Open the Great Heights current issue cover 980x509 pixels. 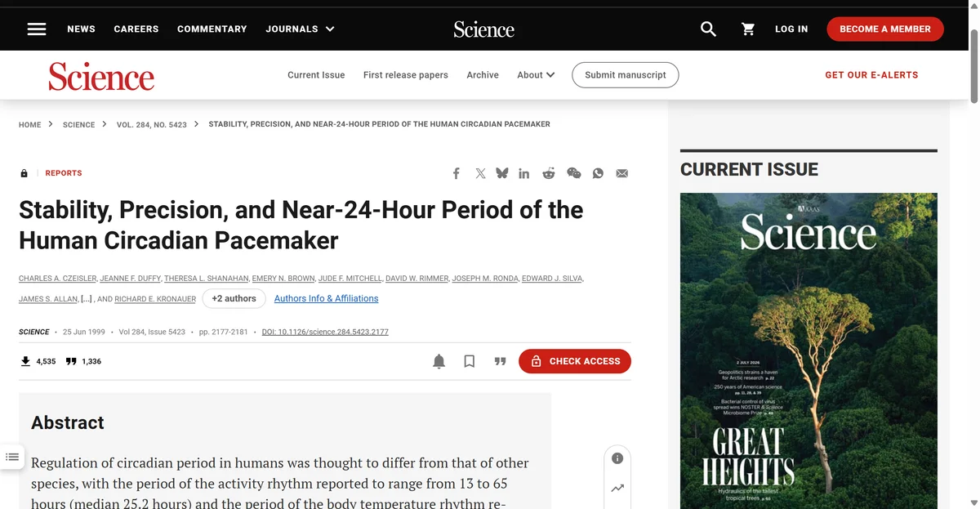coord(808,350)
